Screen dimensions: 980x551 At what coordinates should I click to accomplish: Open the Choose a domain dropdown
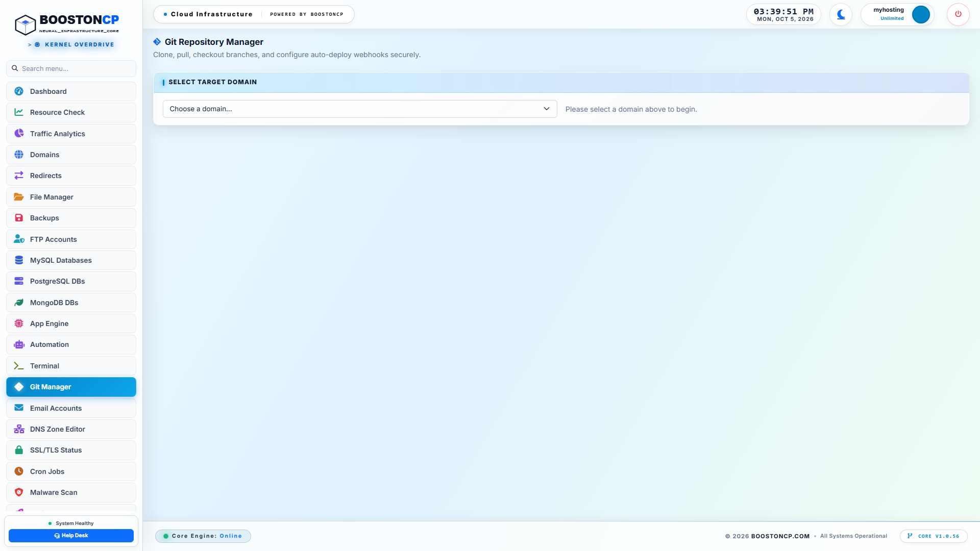click(360, 109)
